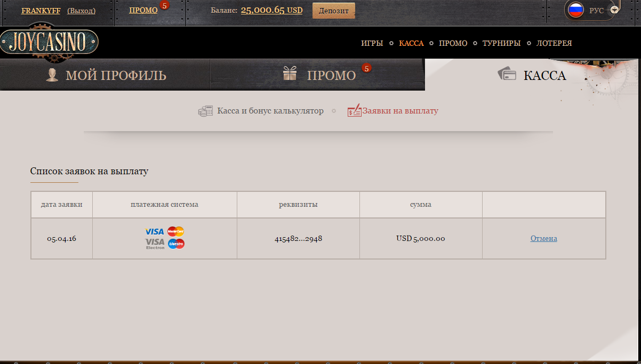
Task: Click the pen document icon beside Заявки на выплату
Action: [354, 110]
